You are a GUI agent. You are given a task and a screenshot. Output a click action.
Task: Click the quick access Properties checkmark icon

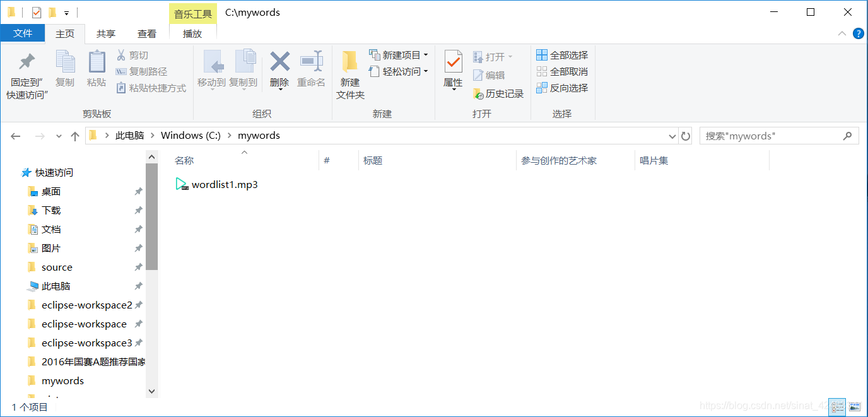pyautogui.click(x=37, y=12)
